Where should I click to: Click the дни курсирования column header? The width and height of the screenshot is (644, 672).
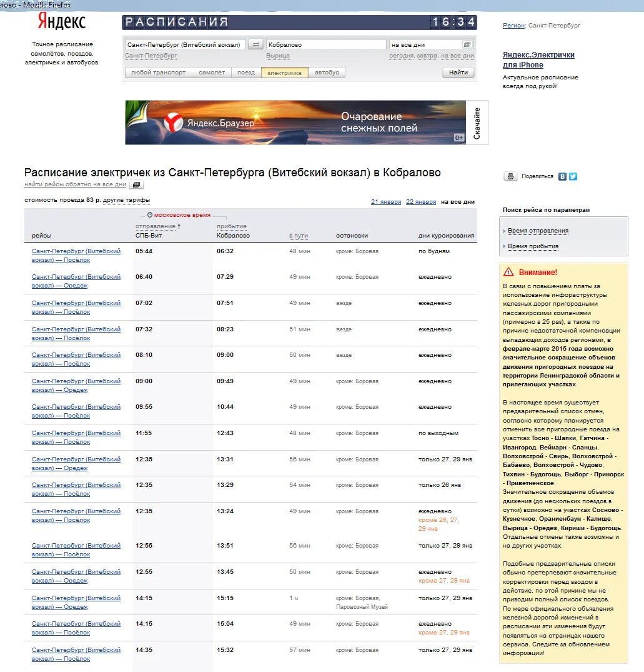pos(446,236)
